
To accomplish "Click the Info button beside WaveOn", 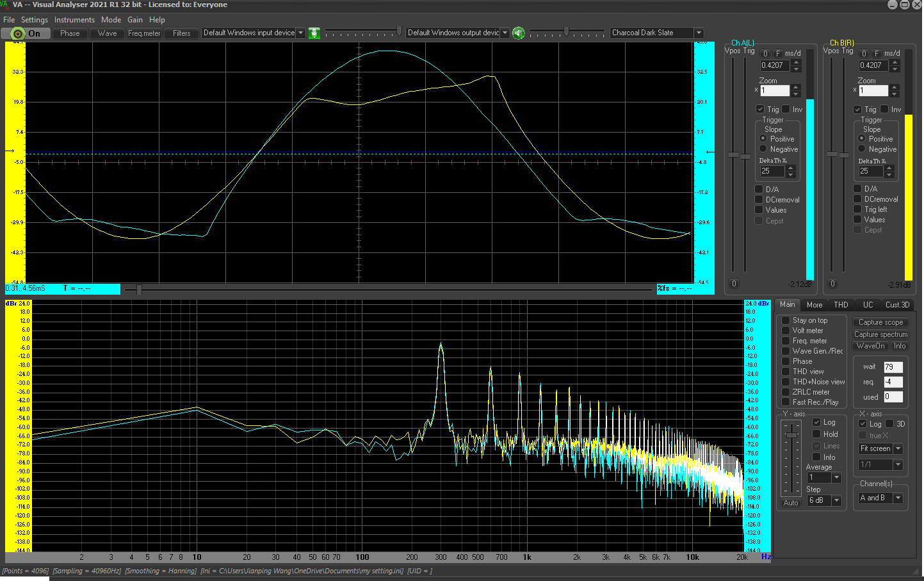I will [900, 346].
